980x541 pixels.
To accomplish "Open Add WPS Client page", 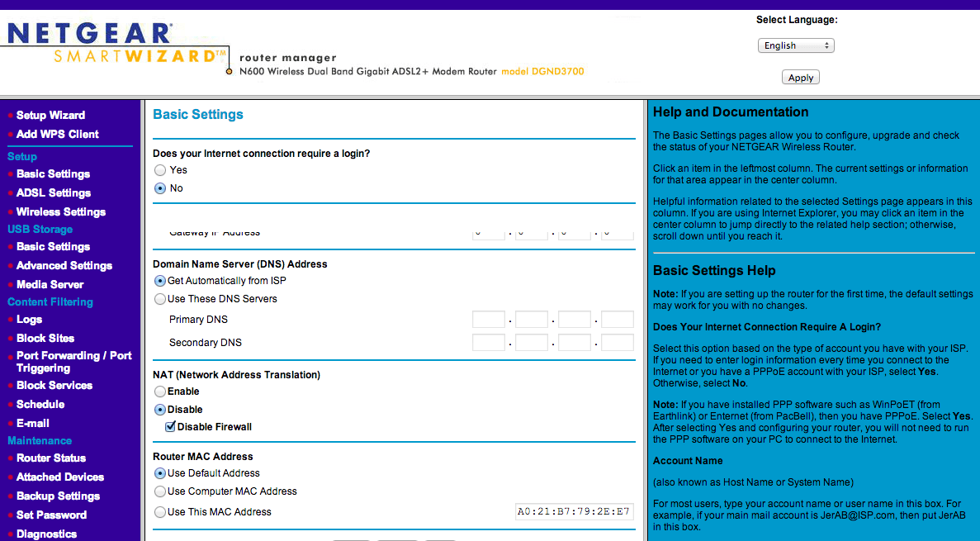I will coord(58,134).
